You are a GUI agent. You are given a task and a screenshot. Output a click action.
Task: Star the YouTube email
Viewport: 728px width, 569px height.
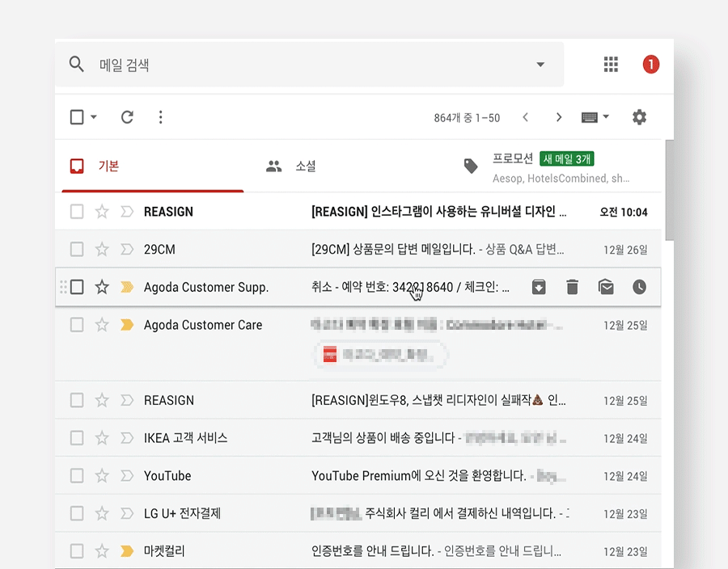tap(102, 475)
